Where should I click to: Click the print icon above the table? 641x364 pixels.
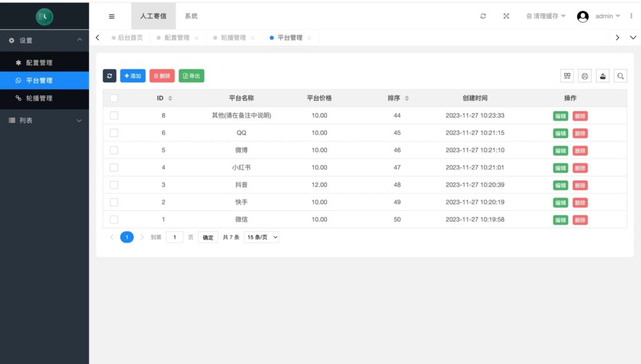point(584,75)
